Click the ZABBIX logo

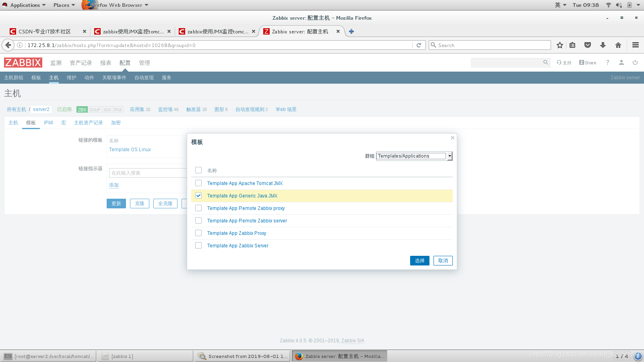[x=23, y=62]
